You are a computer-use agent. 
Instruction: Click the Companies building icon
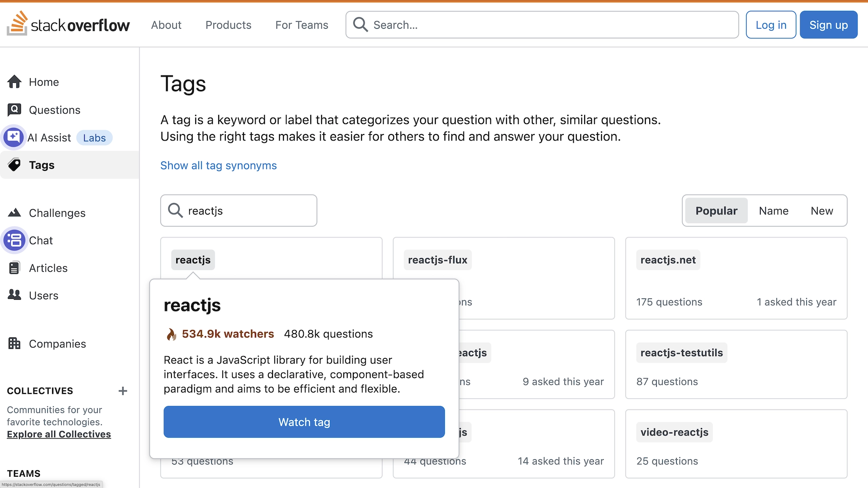coord(14,344)
